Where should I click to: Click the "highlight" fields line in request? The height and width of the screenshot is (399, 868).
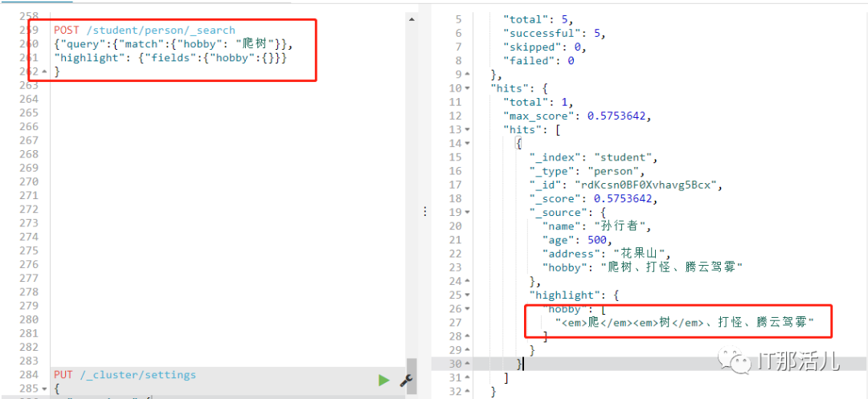pos(170,58)
